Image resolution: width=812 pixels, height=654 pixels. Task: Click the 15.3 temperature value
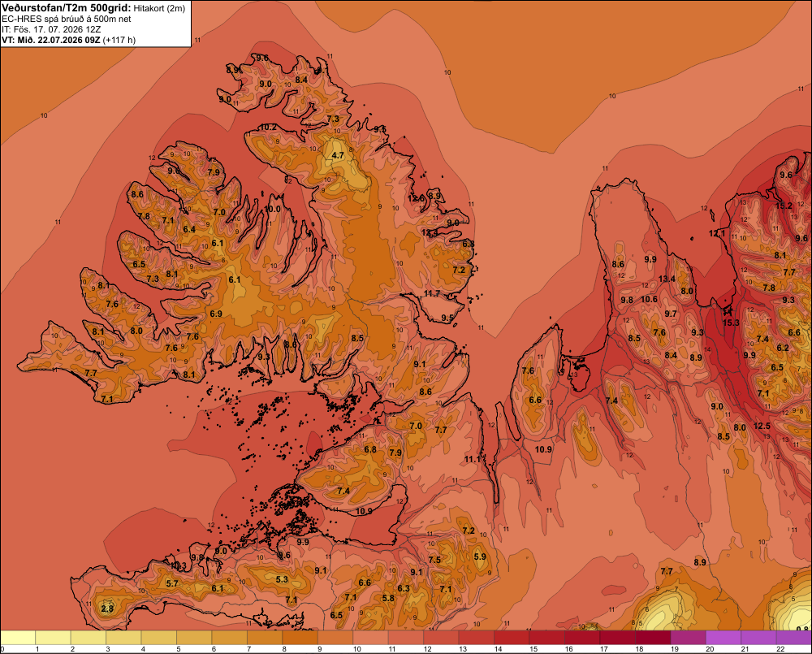click(731, 323)
